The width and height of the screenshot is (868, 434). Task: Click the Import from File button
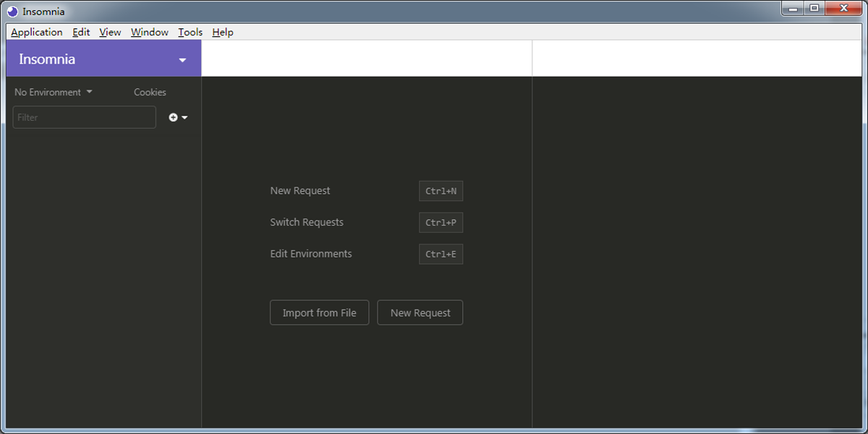point(319,312)
